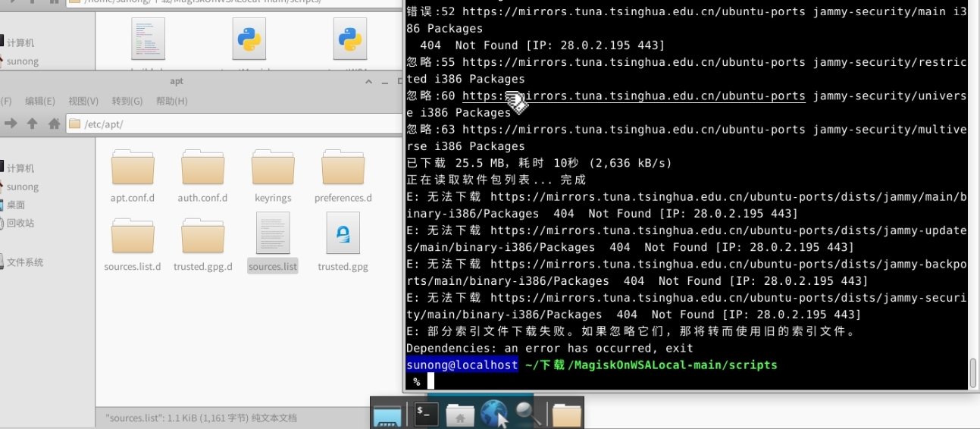Roll up the apt window with arrow button
Screen dimensions: 980x429
click(x=368, y=81)
